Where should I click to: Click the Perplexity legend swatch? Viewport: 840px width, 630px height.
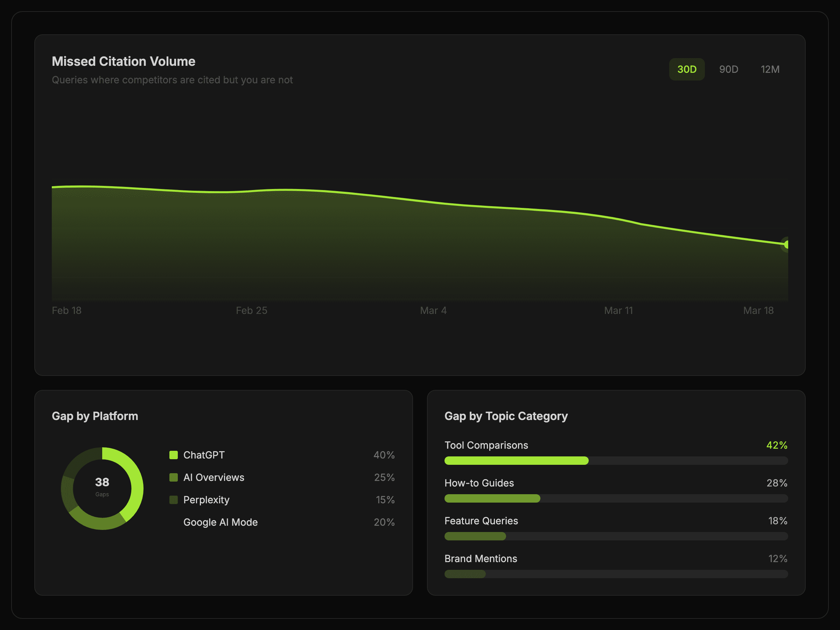[174, 500]
